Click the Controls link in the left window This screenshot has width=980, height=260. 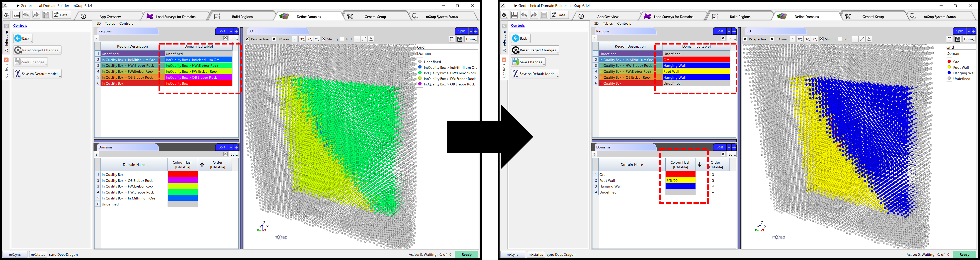coord(20,25)
